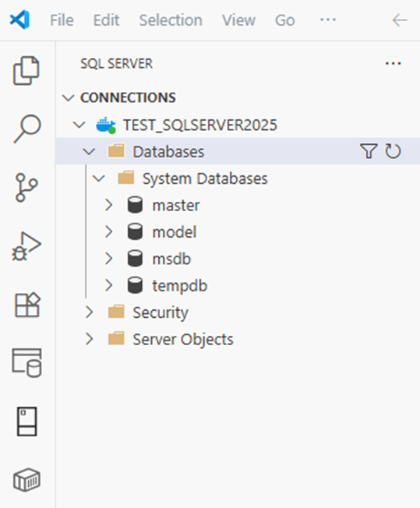Click the Databases filter funnel icon
This screenshot has width=420, height=508.
pyautogui.click(x=369, y=151)
